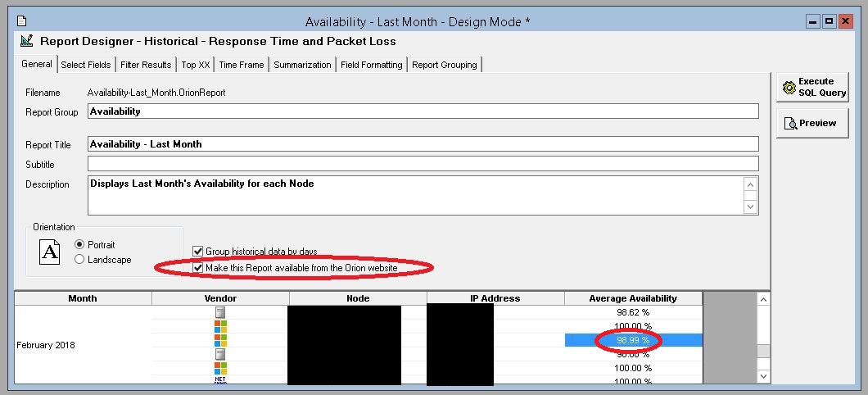Click the Average Availability column header
Screen dimensions: 868x395
click(x=633, y=298)
